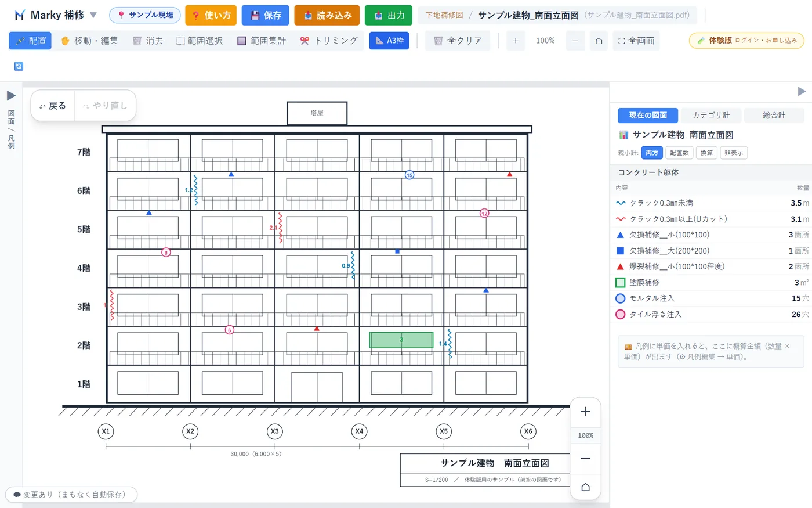
Task: Undo with the 戻る button
Action: click(53, 106)
